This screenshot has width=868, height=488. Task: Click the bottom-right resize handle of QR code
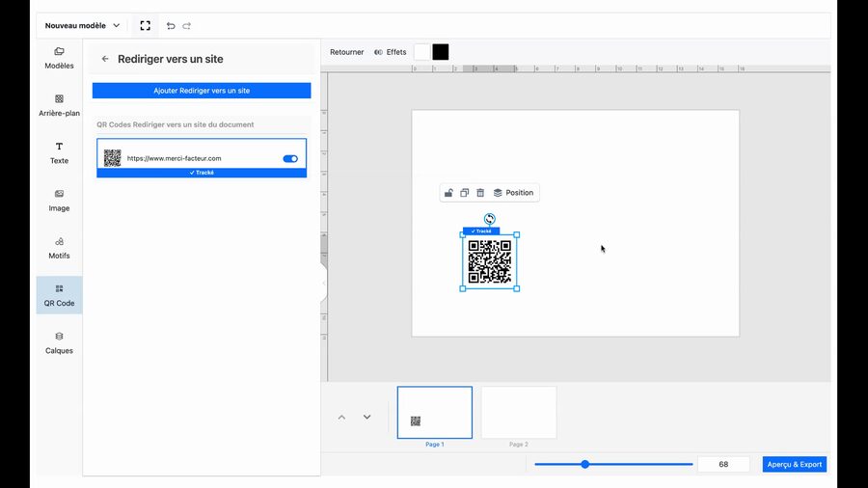[x=517, y=288]
